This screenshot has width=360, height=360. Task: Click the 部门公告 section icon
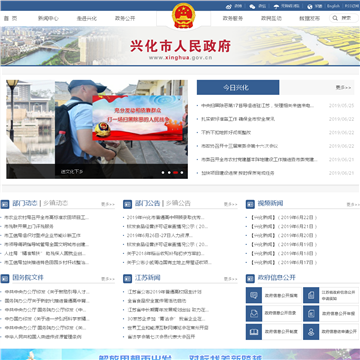(x=127, y=204)
